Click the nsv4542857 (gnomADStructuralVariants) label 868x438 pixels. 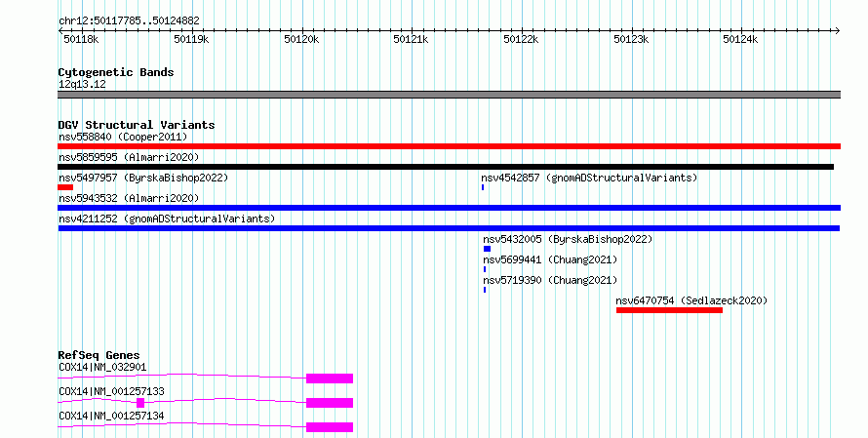pos(589,178)
